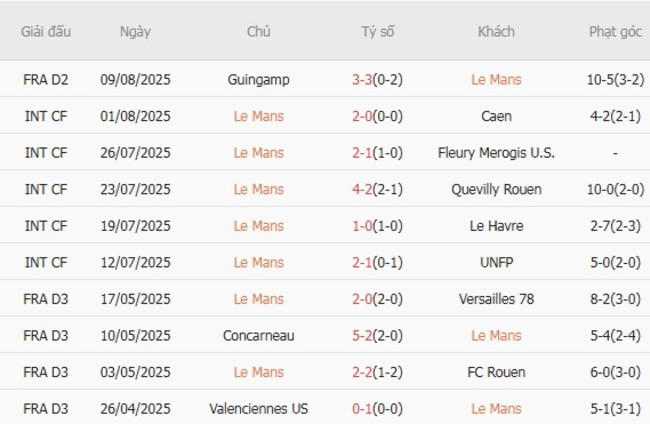Click the Concarneau home team
650x424 pixels.
(258, 335)
